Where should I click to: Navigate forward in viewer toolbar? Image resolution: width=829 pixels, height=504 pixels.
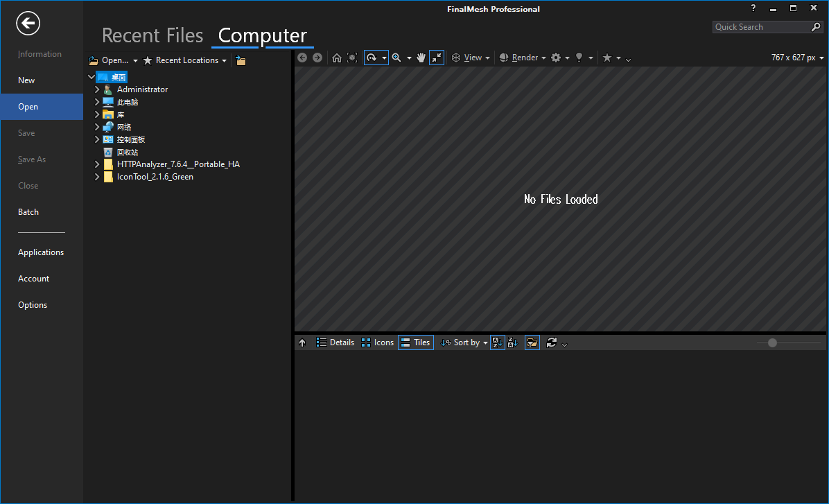317,58
